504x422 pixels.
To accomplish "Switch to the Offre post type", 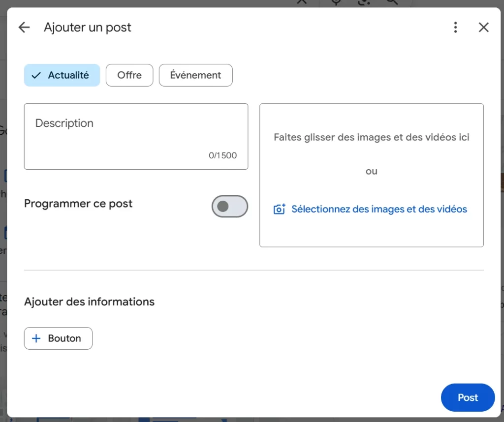I will [x=129, y=75].
